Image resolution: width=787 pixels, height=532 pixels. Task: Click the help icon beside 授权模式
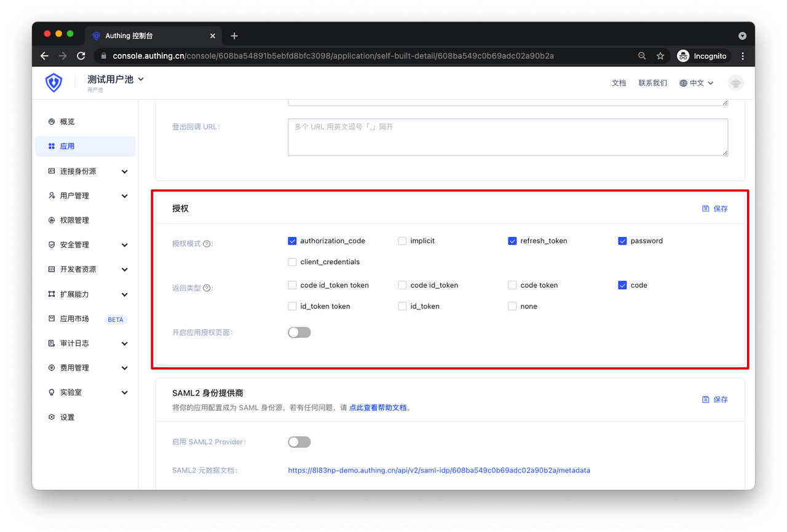click(x=207, y=244)
